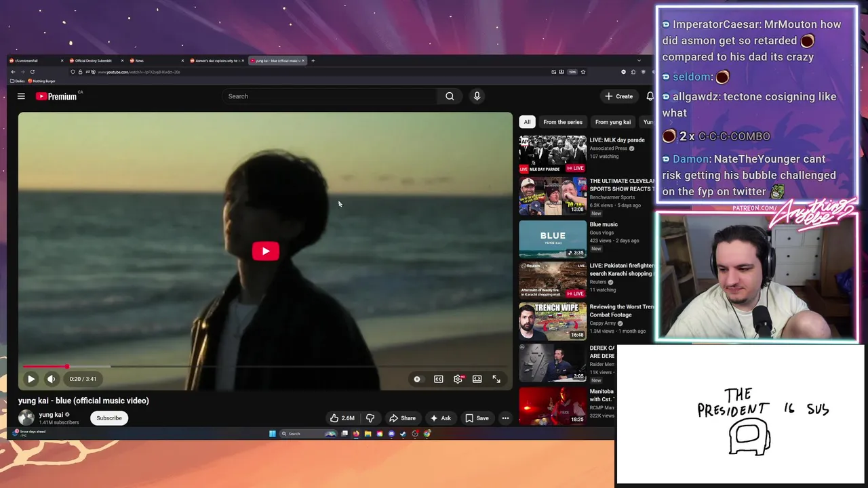Switch to r/LivestreamFail browser tab
868x488 pixels.
click(37, 61)
